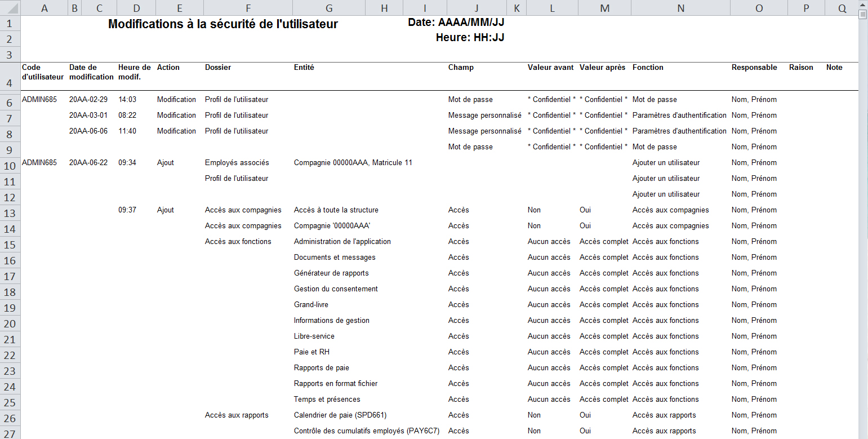Click time cell 08:22

[127, 116]
